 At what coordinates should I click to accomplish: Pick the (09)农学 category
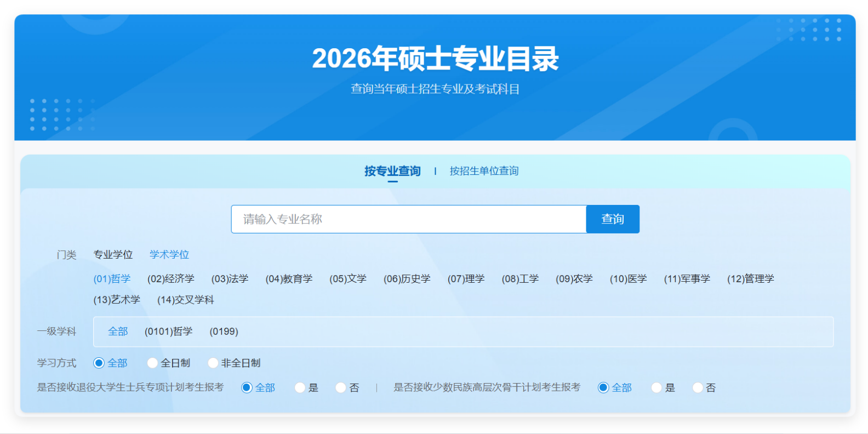click(x=574, y=279)
